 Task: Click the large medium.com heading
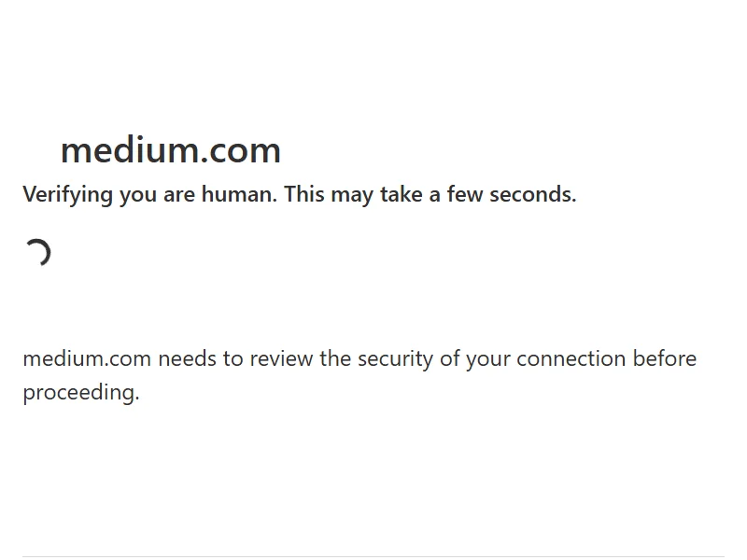[x=170, y=150]
